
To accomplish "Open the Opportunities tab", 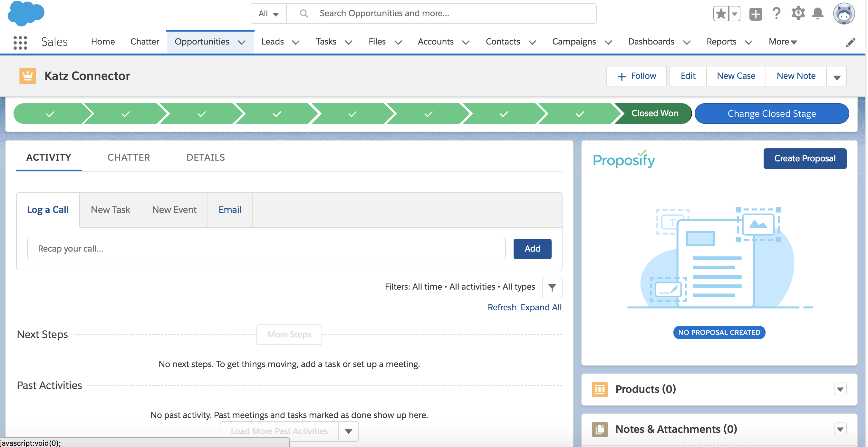I will [202, 42].
